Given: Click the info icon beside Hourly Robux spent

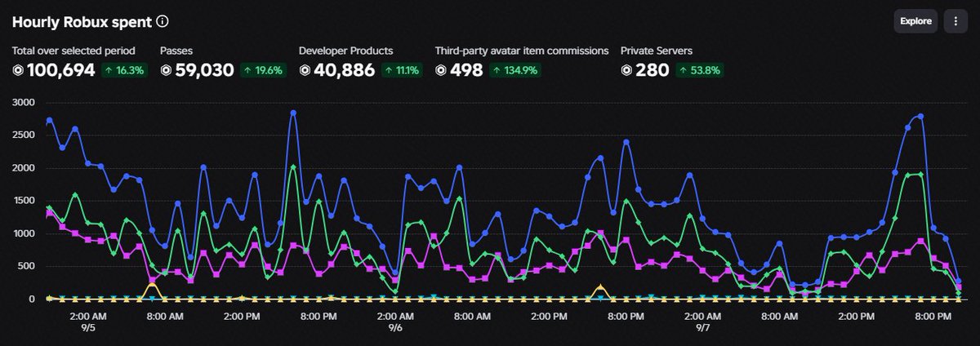Looking at the screenshot, I should (x=163, y=21).
